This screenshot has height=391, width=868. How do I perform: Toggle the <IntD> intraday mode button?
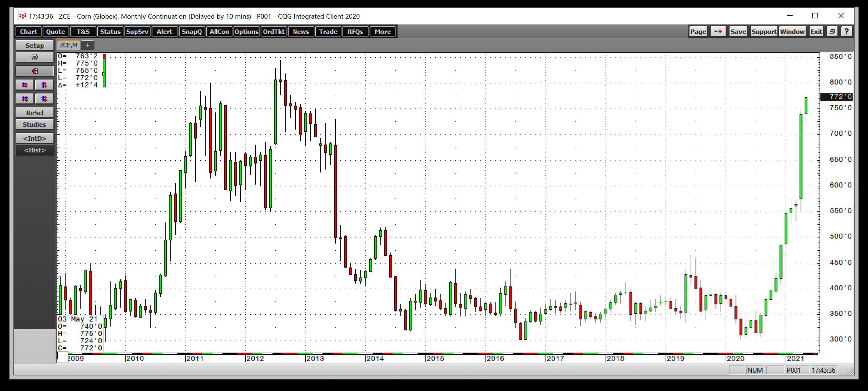point(35,138)
